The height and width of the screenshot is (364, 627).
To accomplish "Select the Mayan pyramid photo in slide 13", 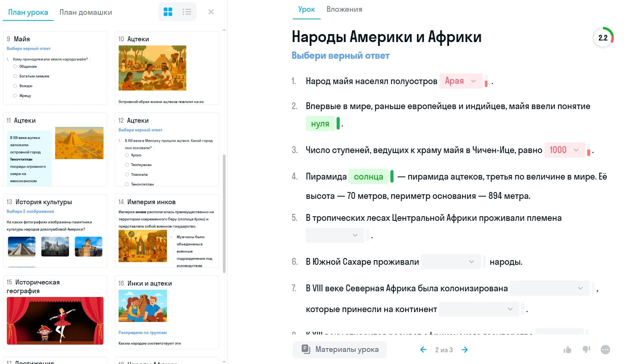I will pos(22,246).
